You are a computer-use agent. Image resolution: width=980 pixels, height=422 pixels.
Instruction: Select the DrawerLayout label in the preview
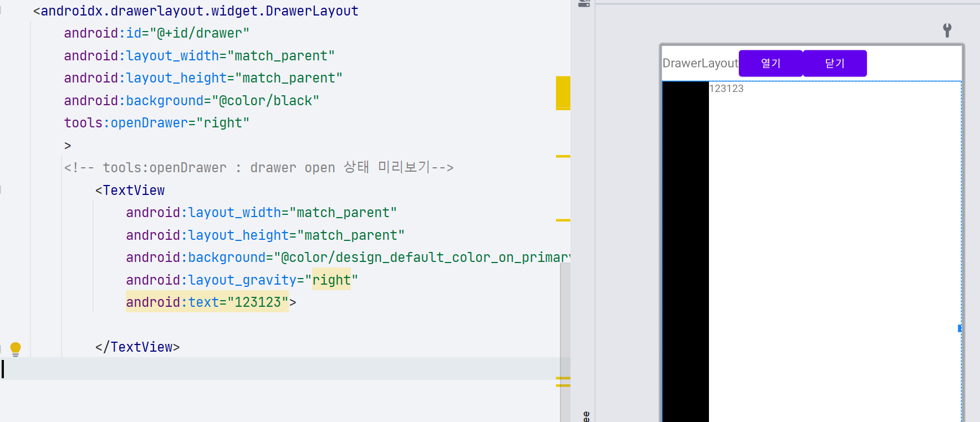(700, 63)
